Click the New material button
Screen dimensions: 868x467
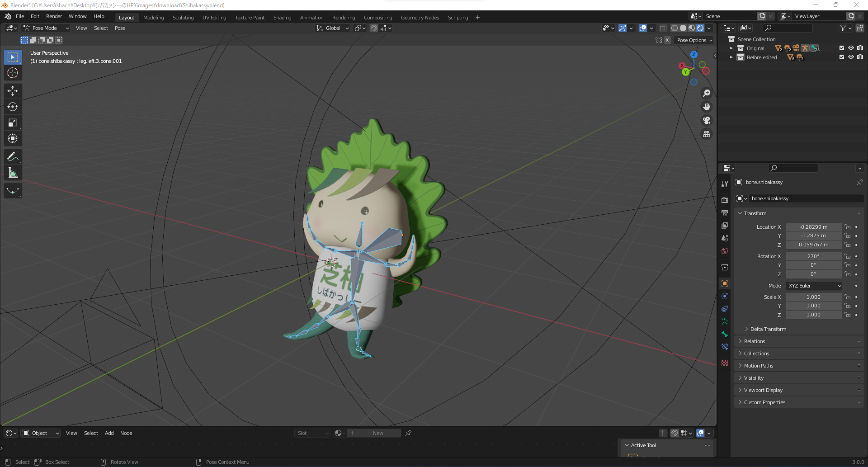click(x=378, y=433)
